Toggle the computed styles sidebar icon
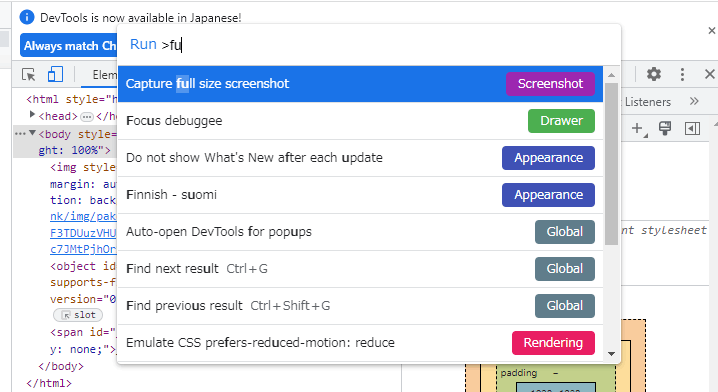The image size is (718, 392). pos(692,129)
